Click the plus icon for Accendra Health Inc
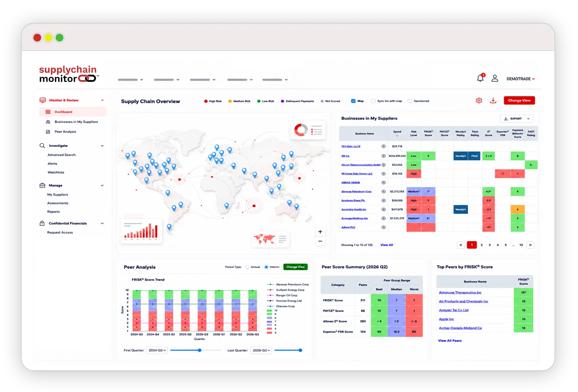This screenshot has width=578, height=392. click(384, 209)
